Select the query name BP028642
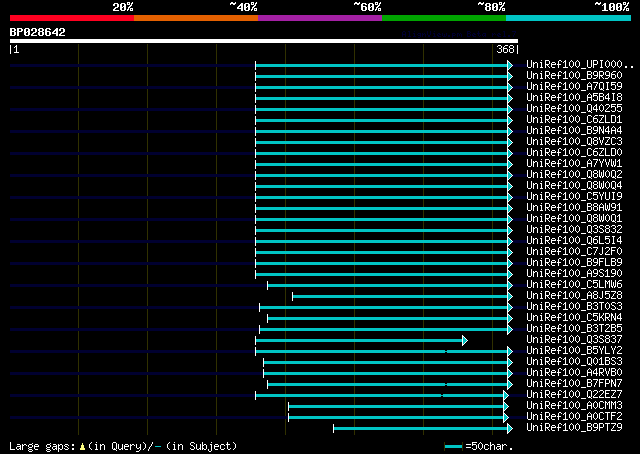 (38, 32)
